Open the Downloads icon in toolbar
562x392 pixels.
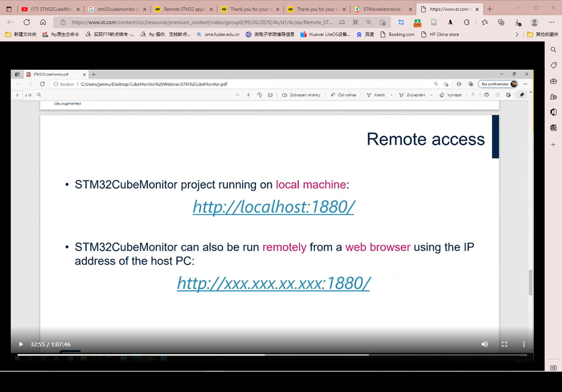518,22
